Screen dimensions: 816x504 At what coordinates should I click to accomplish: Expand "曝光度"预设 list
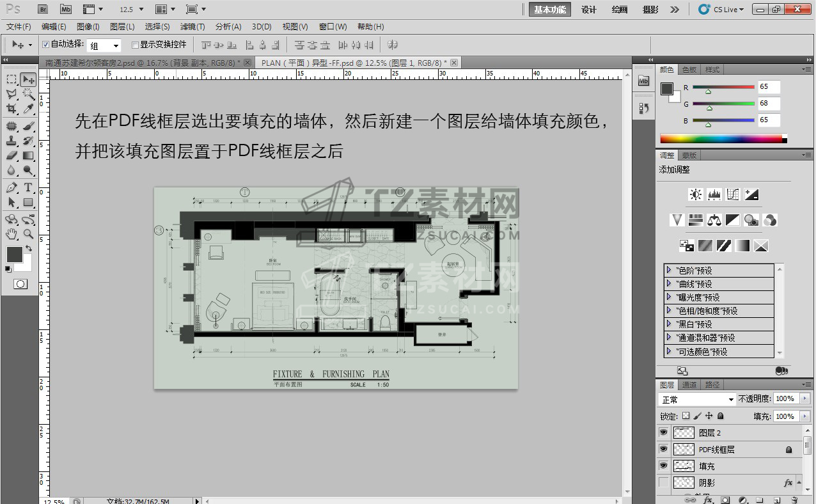tap(669, 297)
